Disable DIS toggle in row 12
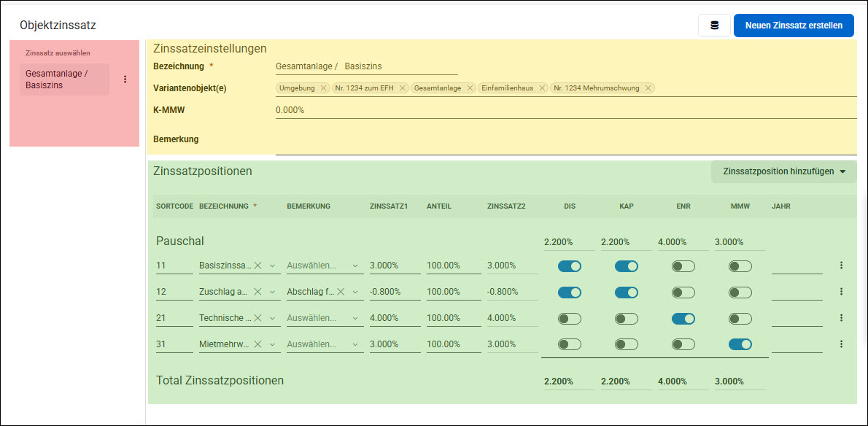The image size is (868, 426). [x=570, y=292]
